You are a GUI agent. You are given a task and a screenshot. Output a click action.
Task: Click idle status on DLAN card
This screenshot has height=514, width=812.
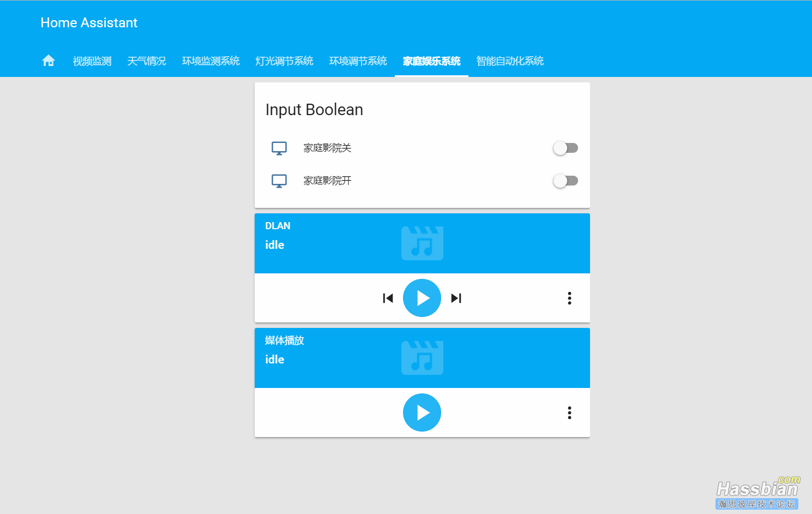point(275,245)
